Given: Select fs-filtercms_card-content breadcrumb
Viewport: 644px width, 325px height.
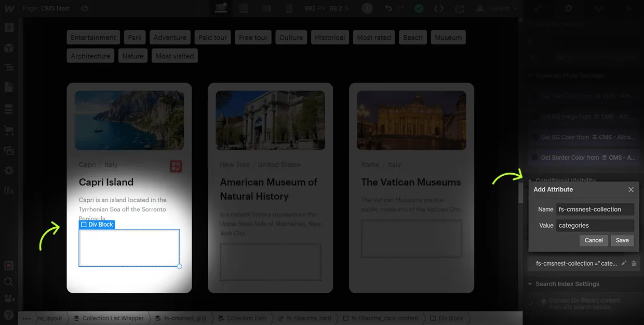Looking at the screenshot, I should click(x=381, y=318).
